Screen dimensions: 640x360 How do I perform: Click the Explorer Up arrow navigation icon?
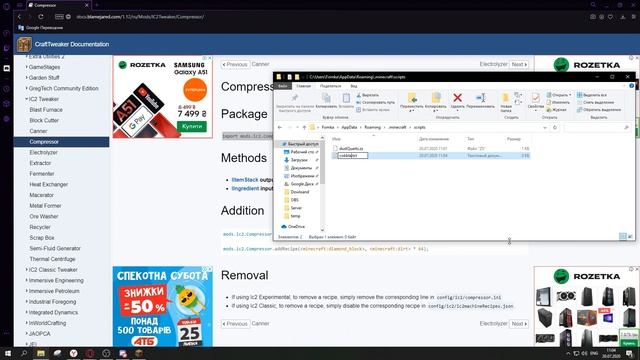[304, 127]
